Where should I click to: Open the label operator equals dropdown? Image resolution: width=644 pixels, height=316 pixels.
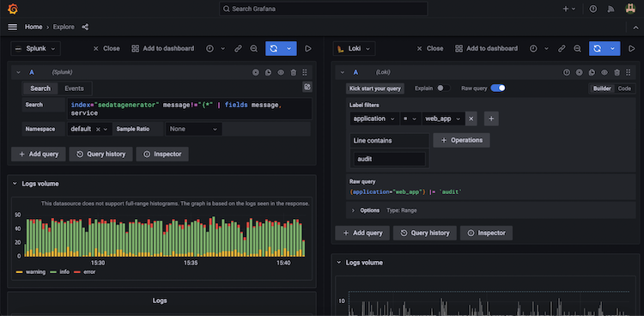click(410, 118)
